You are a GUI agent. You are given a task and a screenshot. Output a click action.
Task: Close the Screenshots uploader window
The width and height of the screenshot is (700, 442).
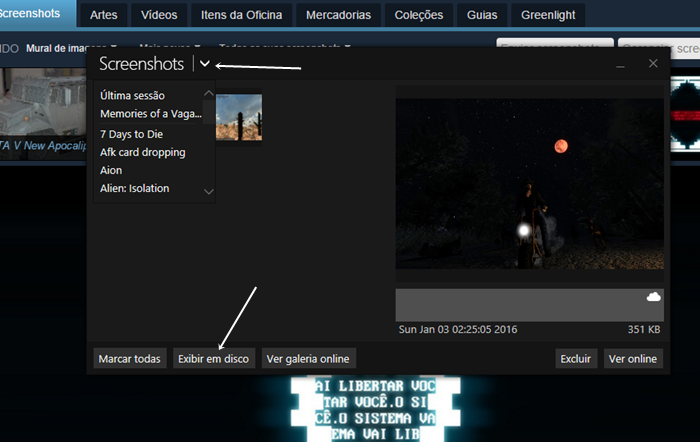(653, 63)
